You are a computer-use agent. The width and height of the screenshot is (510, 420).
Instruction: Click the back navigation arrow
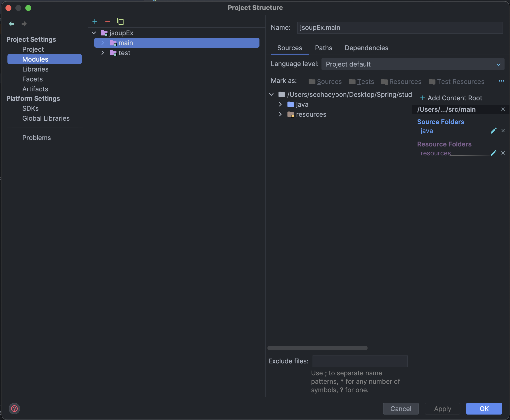click(11, 24)
